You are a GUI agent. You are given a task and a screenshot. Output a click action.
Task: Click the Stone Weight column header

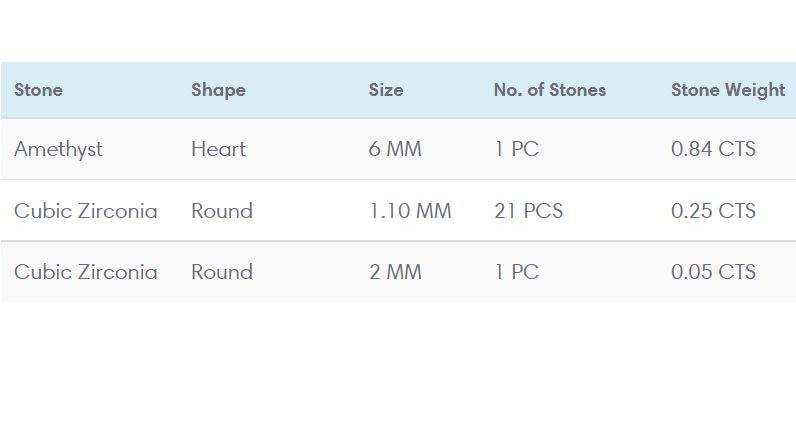[x=727, y=90]
